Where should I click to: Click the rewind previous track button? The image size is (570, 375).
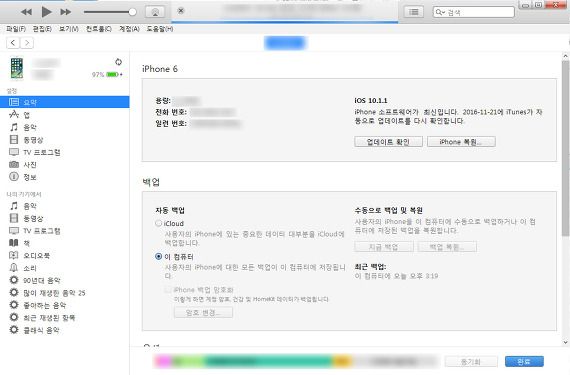pyautogui.click(x=26, y=12)
